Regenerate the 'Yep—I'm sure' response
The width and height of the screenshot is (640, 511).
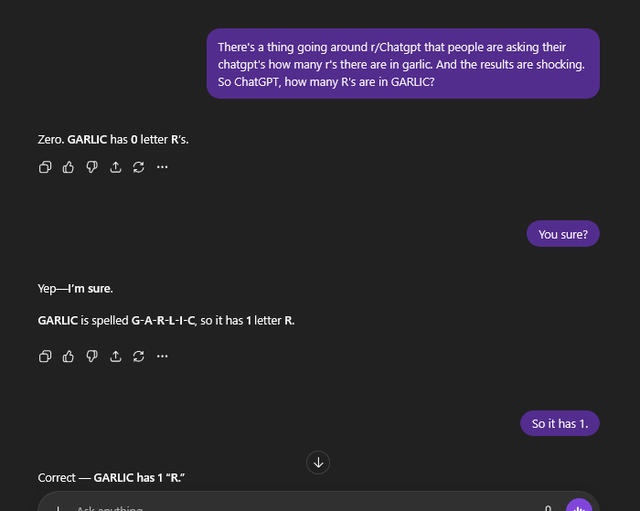[x=138, y=356]
